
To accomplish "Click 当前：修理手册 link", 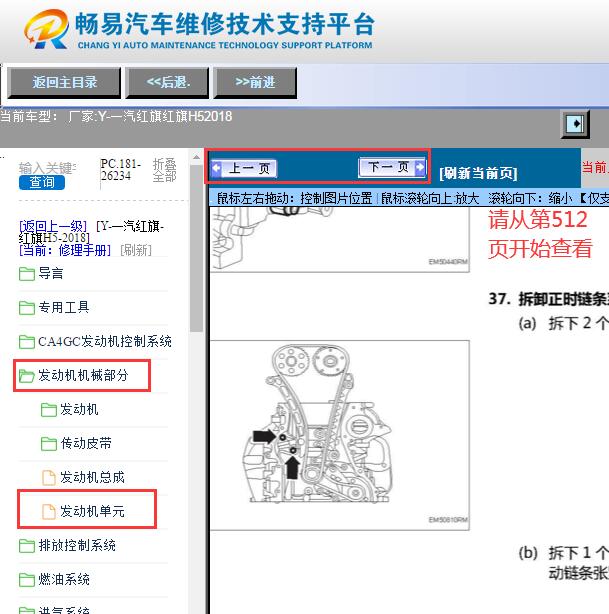I will (65, 250).
